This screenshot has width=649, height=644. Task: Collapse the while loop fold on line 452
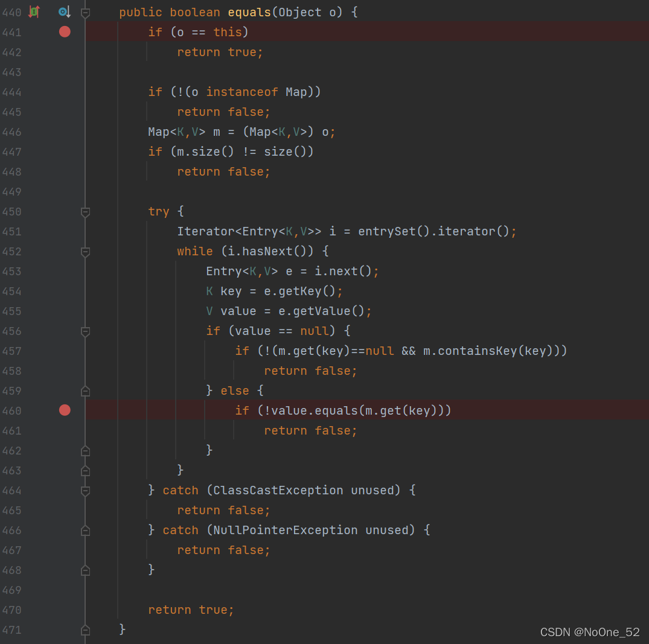point(85,252)
